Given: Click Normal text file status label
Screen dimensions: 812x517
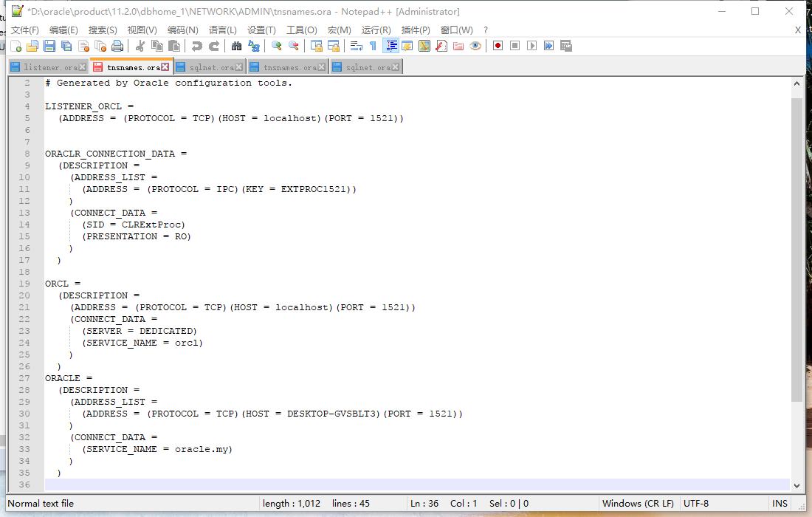Looking at the screenshot, I should point(41,504).
